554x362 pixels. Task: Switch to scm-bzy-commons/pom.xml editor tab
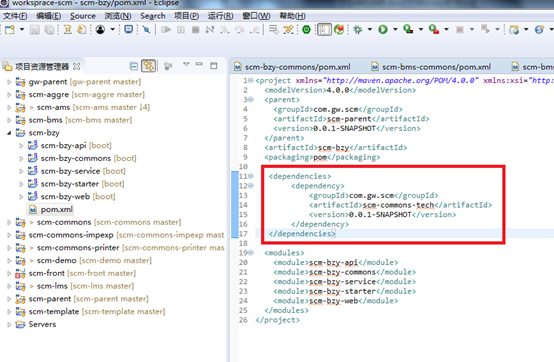pyautogui.click(x=297, y=67)
